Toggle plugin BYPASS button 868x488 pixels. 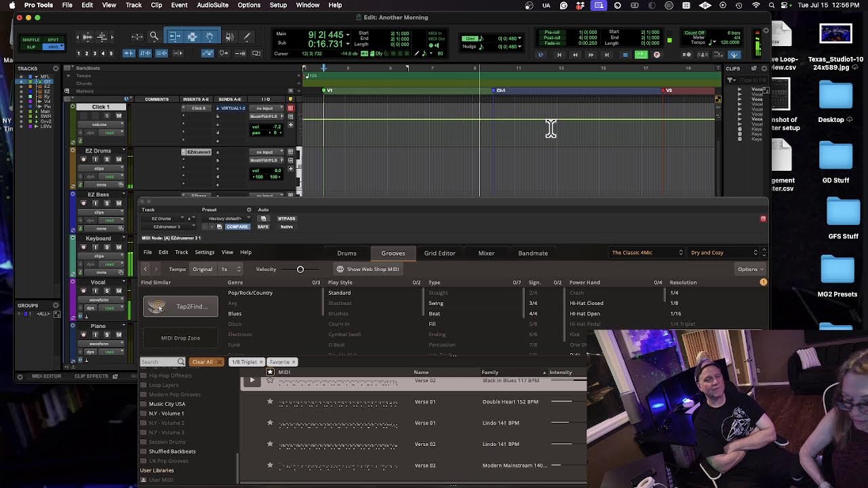point(287,218)
